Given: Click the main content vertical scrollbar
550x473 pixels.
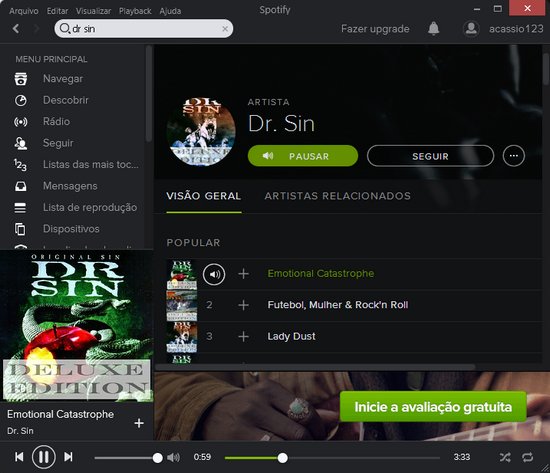Looking at the screenshot, I should 546,69.
